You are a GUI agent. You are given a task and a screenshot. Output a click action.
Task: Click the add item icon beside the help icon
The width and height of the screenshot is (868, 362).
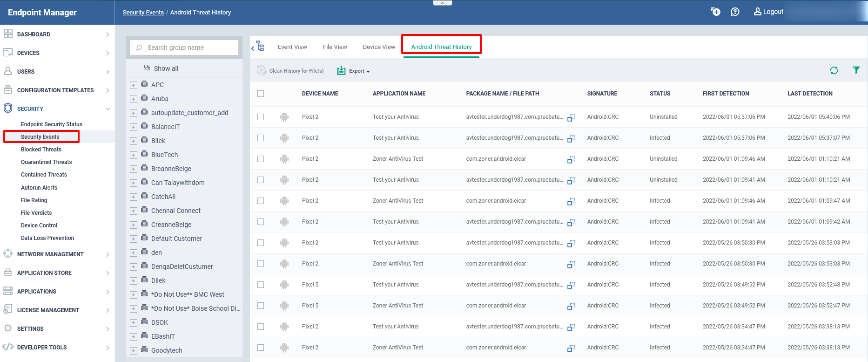(715, 12)
